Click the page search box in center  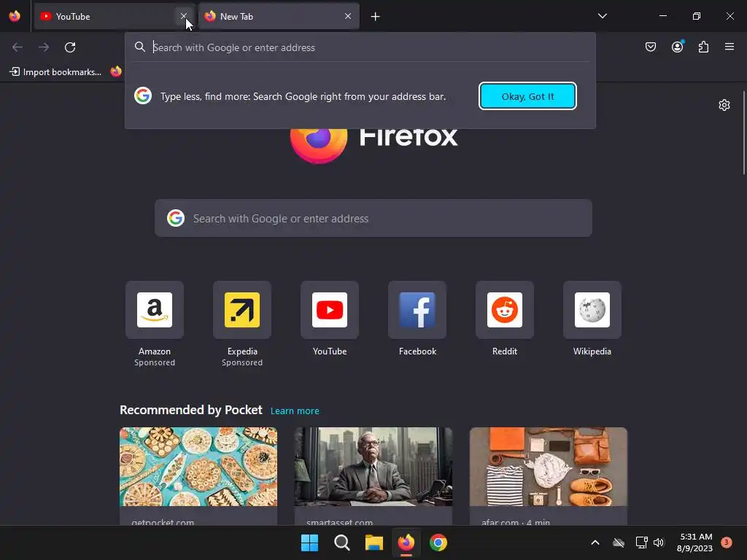(373, 218)
